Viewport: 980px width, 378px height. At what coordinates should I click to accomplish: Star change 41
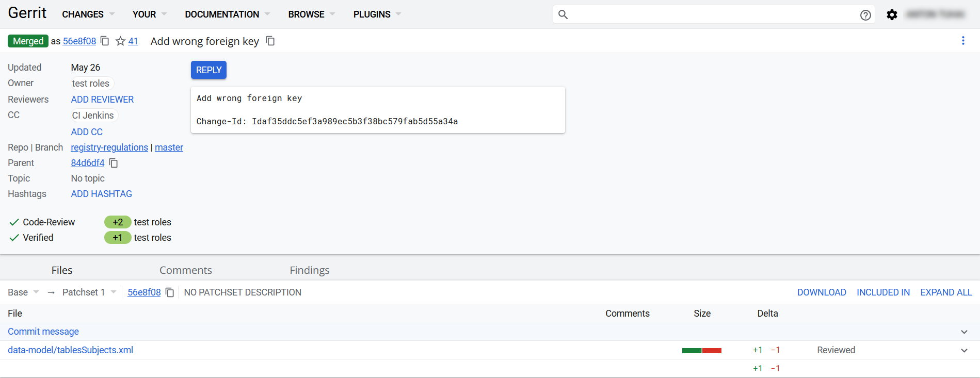(x=120, y=41)
